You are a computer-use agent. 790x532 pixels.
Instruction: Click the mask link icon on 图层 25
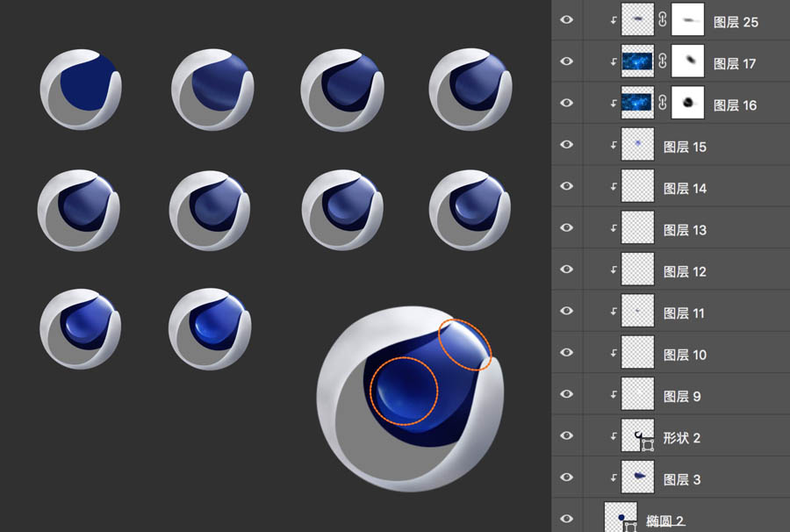point(663,19)
